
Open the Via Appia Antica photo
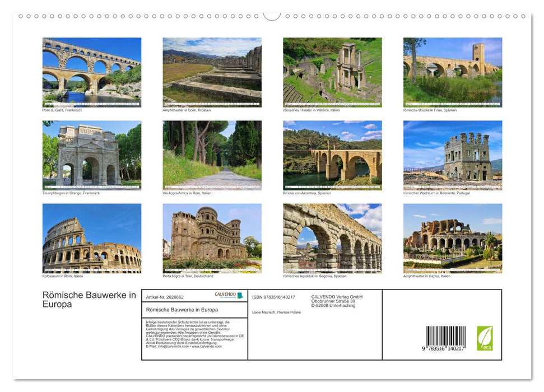click(x=212, y=155)
